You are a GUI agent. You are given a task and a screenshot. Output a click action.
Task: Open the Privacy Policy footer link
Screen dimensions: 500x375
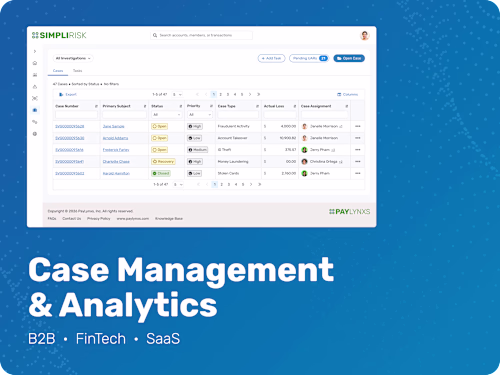(99, 219)
